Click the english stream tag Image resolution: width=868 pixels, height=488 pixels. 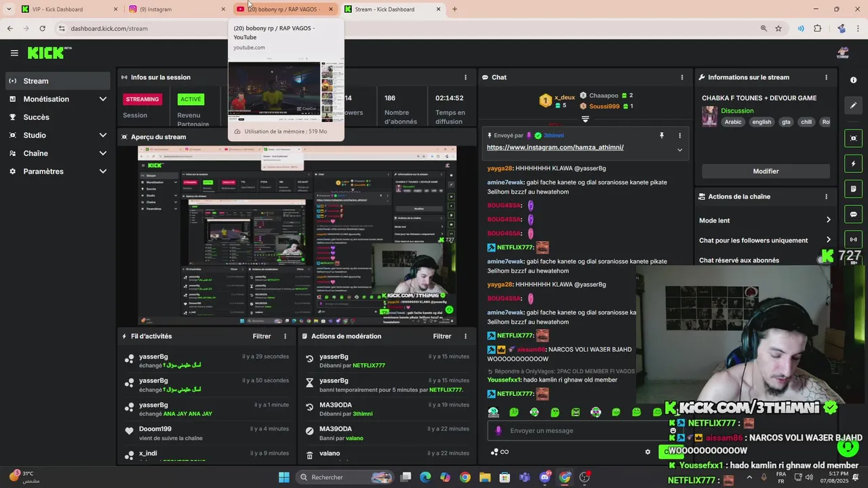pos(762,122)
